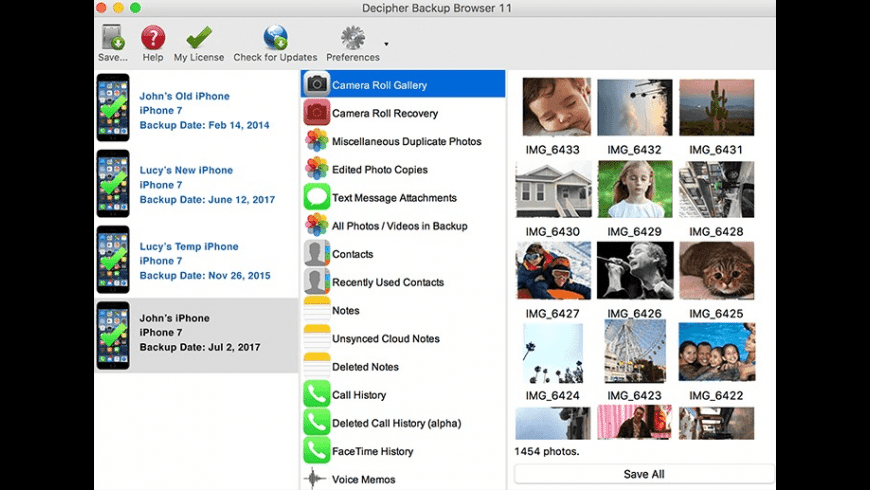The height and width of the screenshot is (490, 870).
Task: Click the Edited Photo Copies flower icon
Action: (317, 169)
